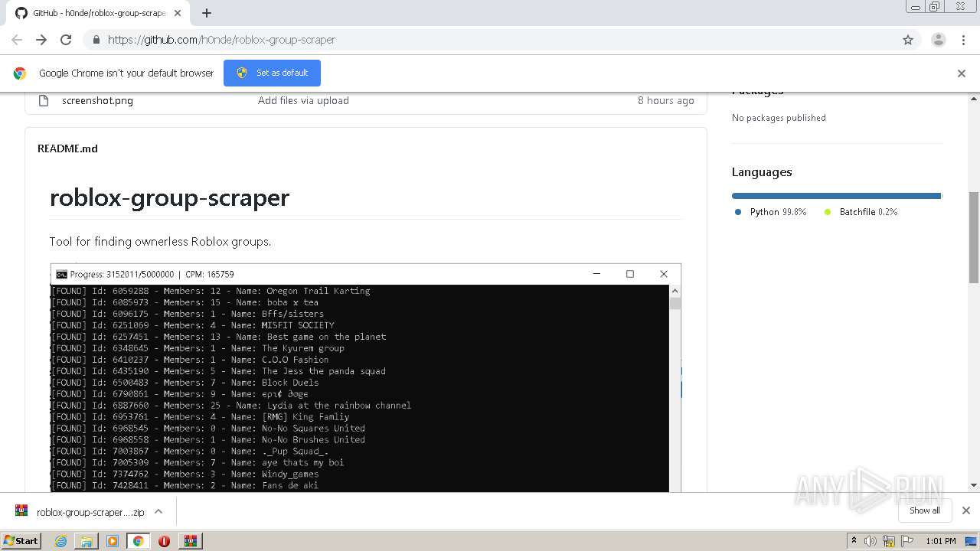Open Windows Explorer folder on taskbar
This screenshot has width=980, height=551.
(87, 541)
